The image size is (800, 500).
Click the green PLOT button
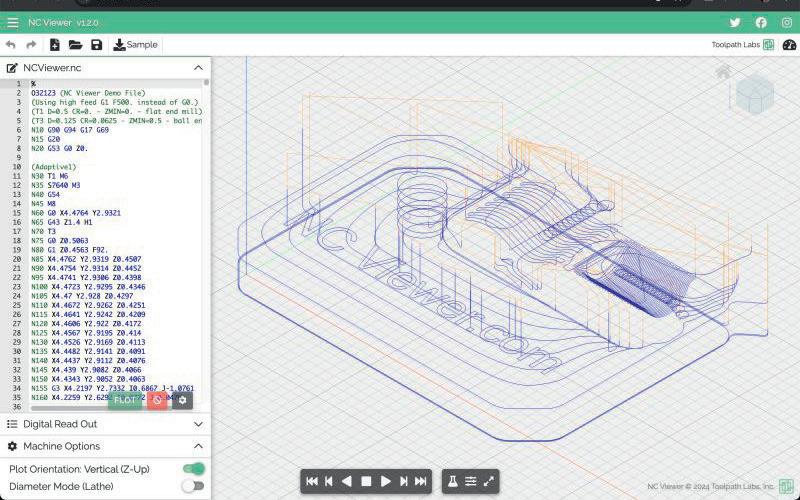point(125,400)
